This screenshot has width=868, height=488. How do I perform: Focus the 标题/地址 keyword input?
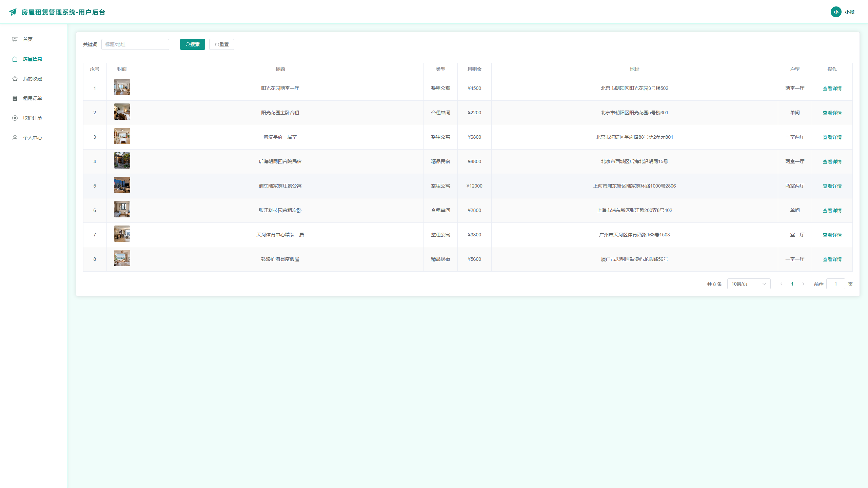pos(135,44)
